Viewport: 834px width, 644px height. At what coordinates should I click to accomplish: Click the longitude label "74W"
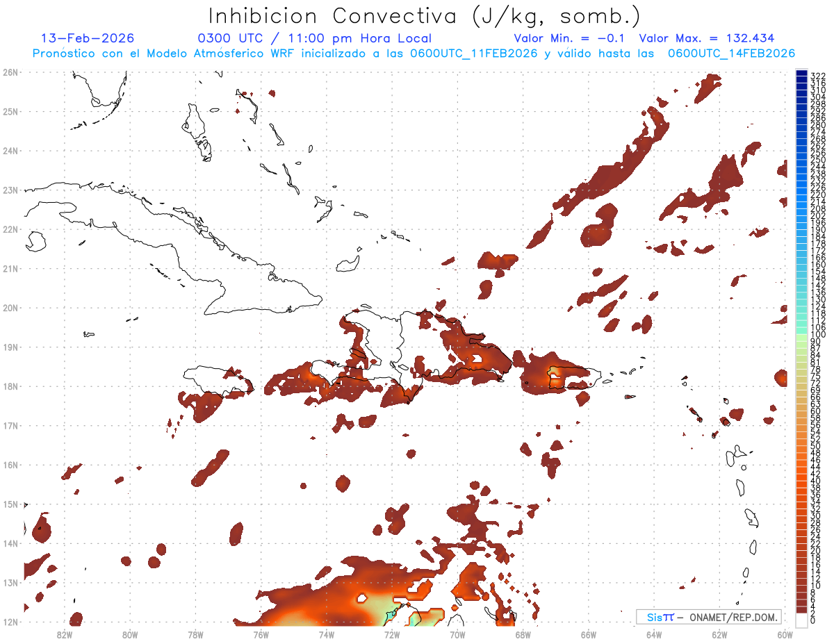(x=327, y=634)
